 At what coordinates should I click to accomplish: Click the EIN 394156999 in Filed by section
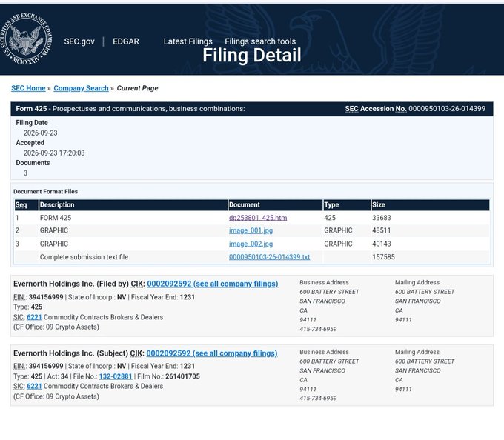(x=46, y=297)
